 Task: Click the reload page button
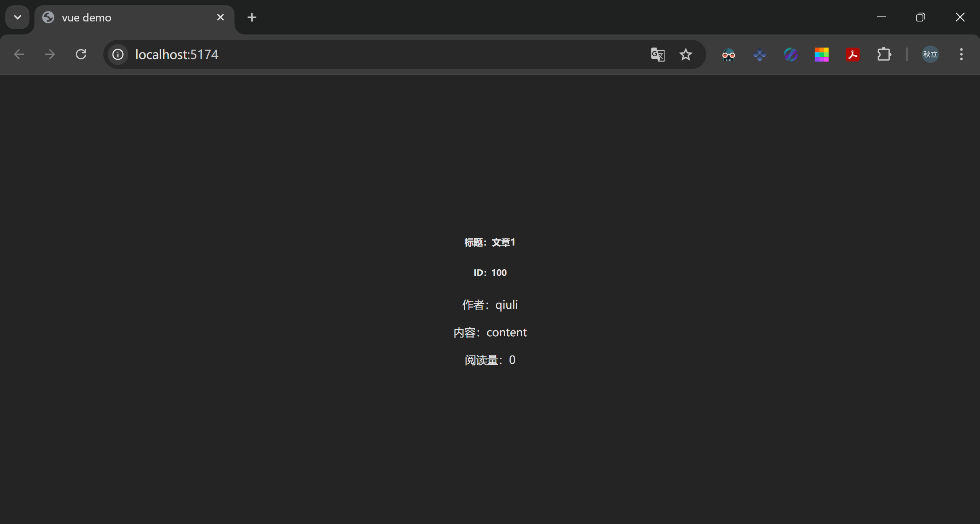pyautogui.click(x=81, y=54)
